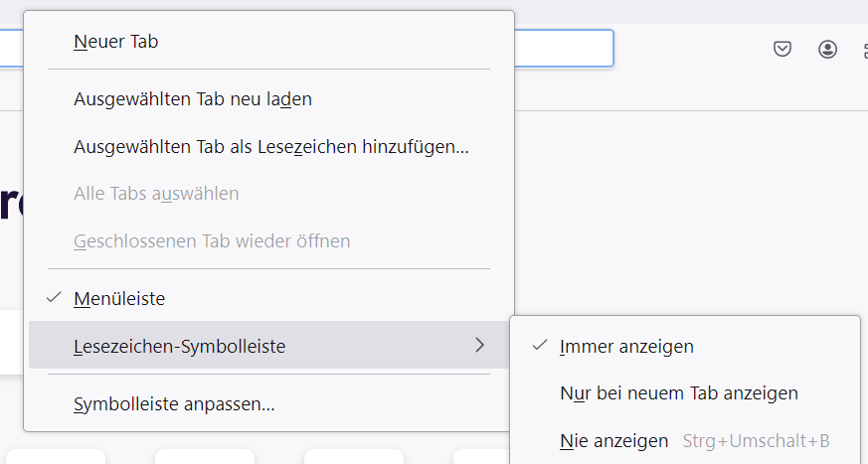
Task: Click the partially visible extensions icon
Action: pyautogui.click(x=861, y=50)
